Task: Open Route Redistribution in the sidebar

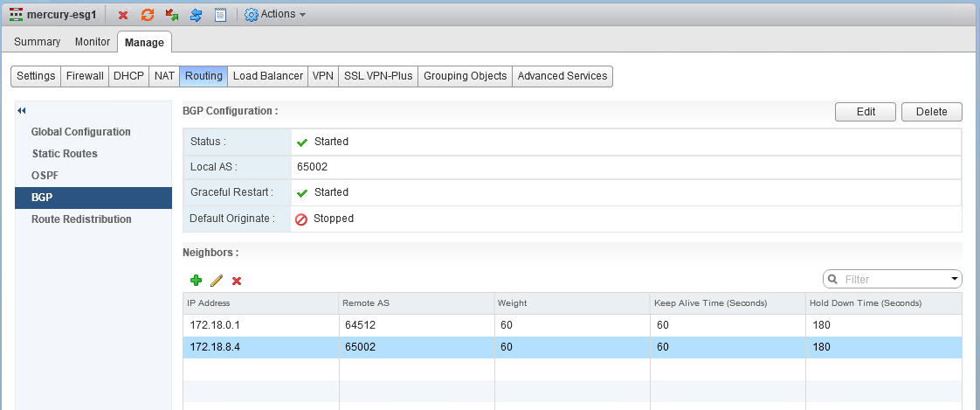Action: [x=81, y=219]
